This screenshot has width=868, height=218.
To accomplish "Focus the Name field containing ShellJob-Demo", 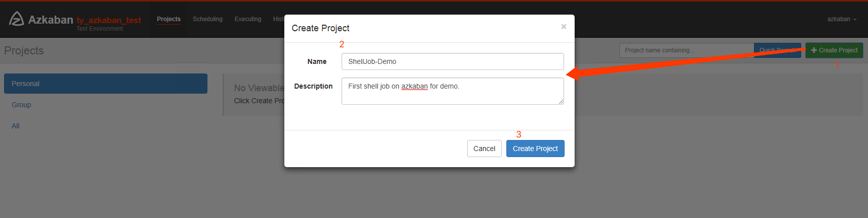I will tap(452, 61).
